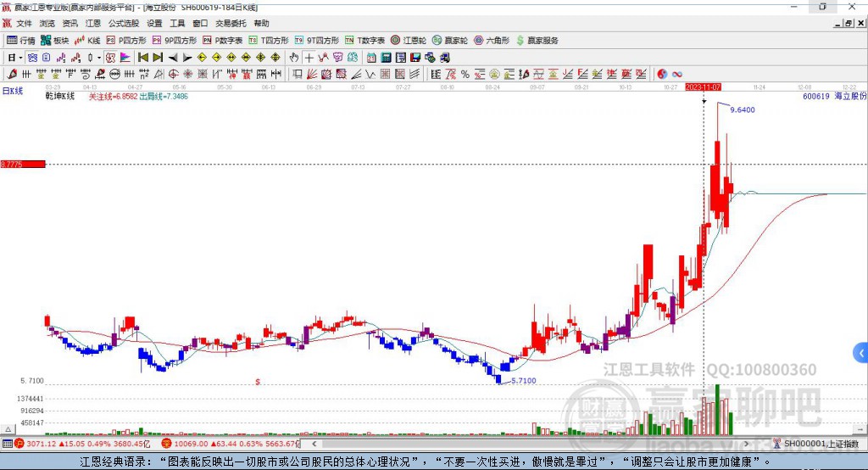Click the bottom scrollbar left arrow
Screen dimensions: 868x470
pyautogui.click(x=314, y=444)
